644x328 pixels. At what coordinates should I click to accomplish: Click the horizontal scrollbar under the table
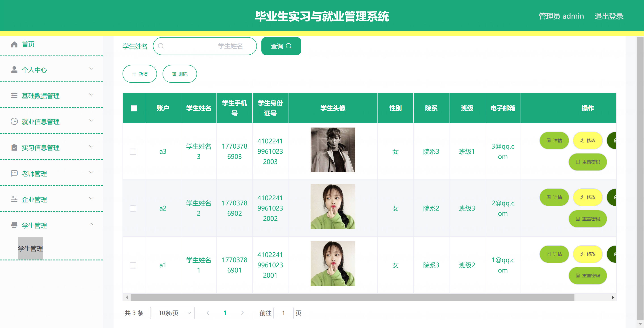tap(352, 297)
